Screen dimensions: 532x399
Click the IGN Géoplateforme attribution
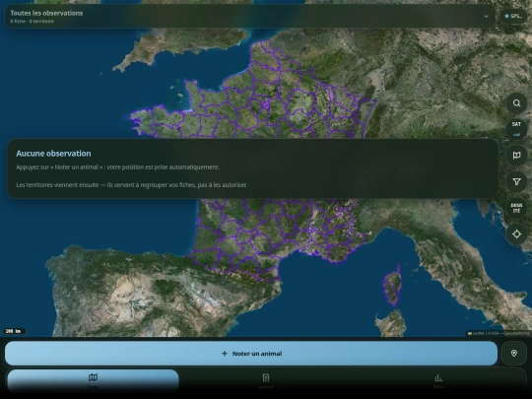[508, 333]
